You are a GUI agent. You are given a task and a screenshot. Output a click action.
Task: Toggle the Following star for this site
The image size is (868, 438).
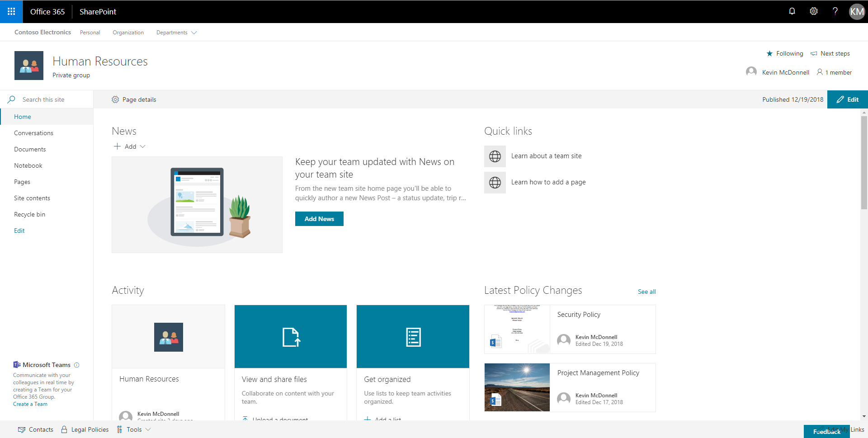tap(769, 54)
